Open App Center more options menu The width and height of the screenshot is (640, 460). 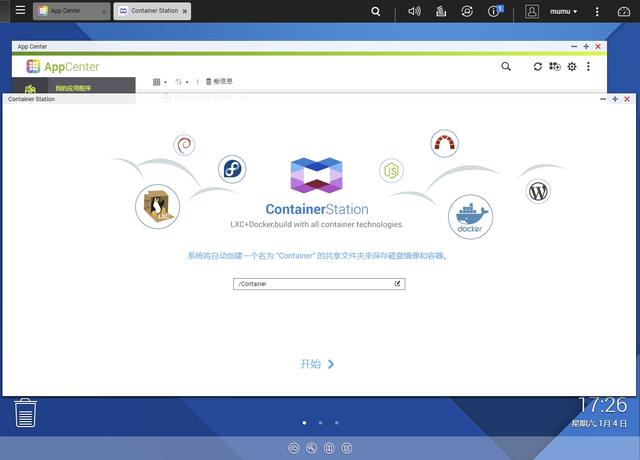589,66
